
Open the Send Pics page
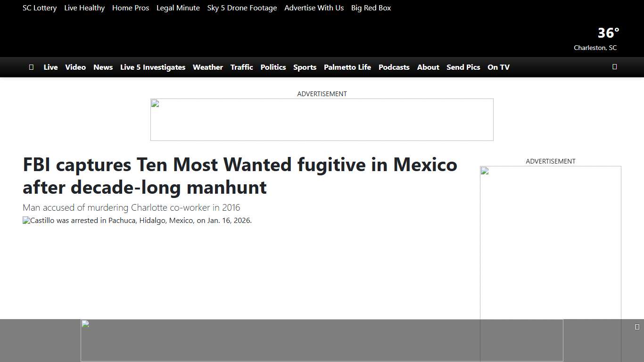pos(463,67)
